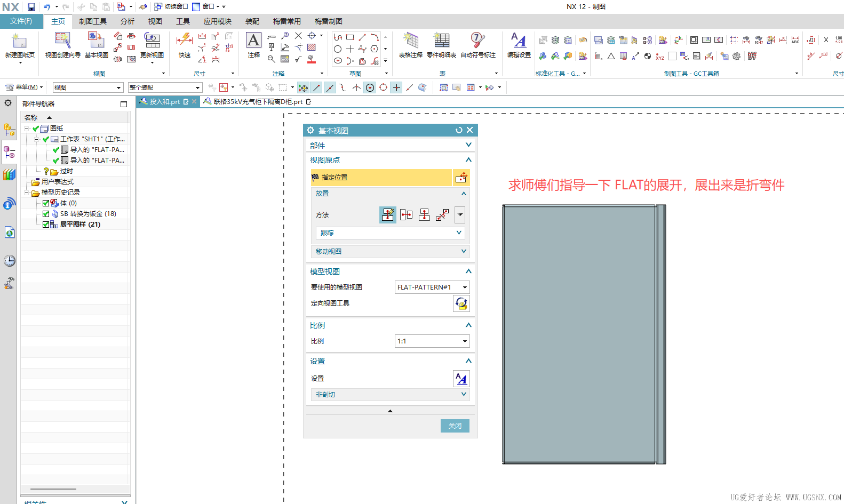Select the Base View (基本视图) tool
The width and height of the screenshot is (844, 504).
pyautogui.click(x=96, y=41)
